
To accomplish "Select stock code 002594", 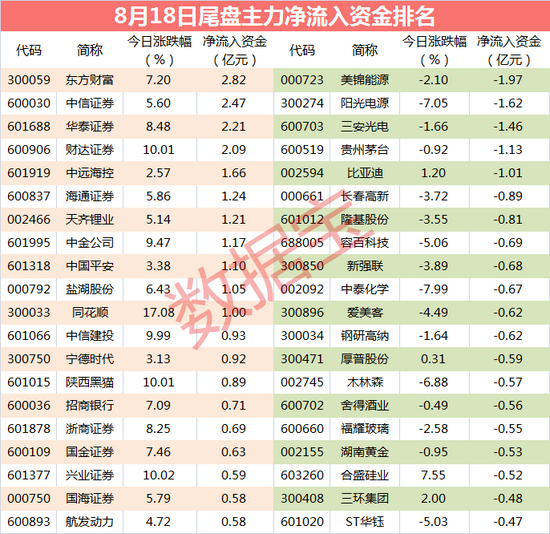I will (302, 173).
